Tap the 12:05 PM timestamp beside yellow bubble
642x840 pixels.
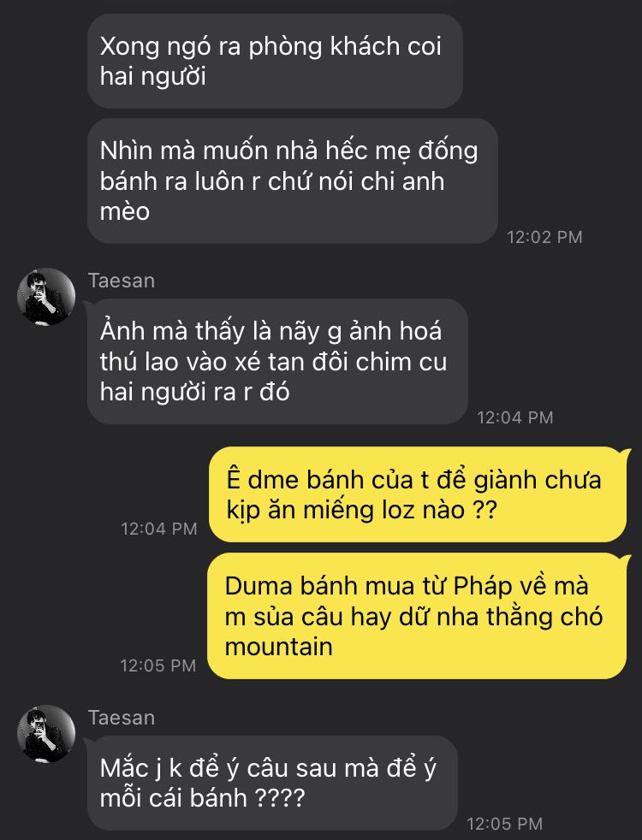tap(158, 665)
